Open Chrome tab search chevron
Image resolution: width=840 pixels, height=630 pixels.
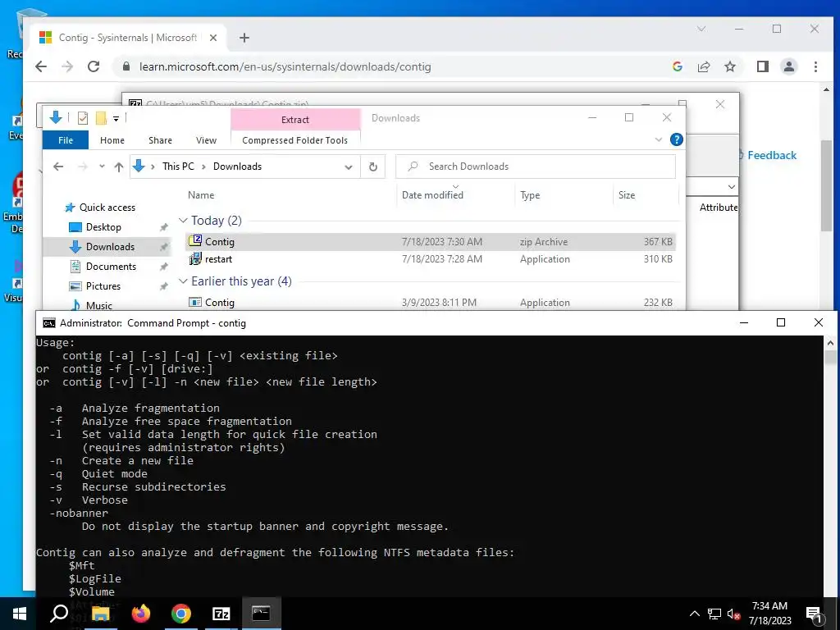[701, 29]
